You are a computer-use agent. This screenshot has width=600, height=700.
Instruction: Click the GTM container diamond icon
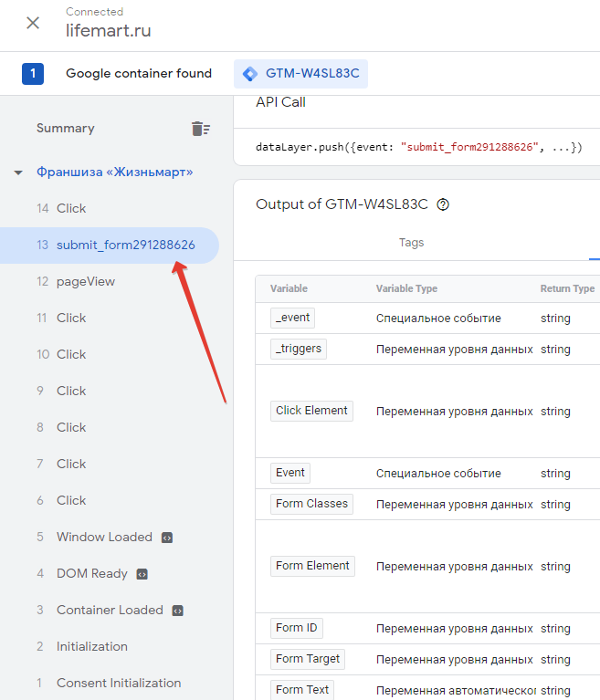(x=250, y=74)
